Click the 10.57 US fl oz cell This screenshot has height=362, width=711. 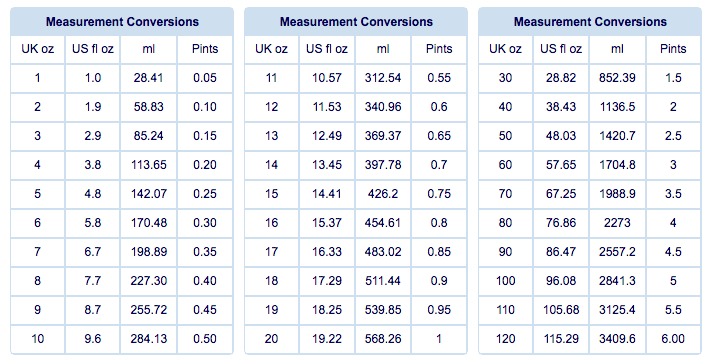click(x=326, y=78)
